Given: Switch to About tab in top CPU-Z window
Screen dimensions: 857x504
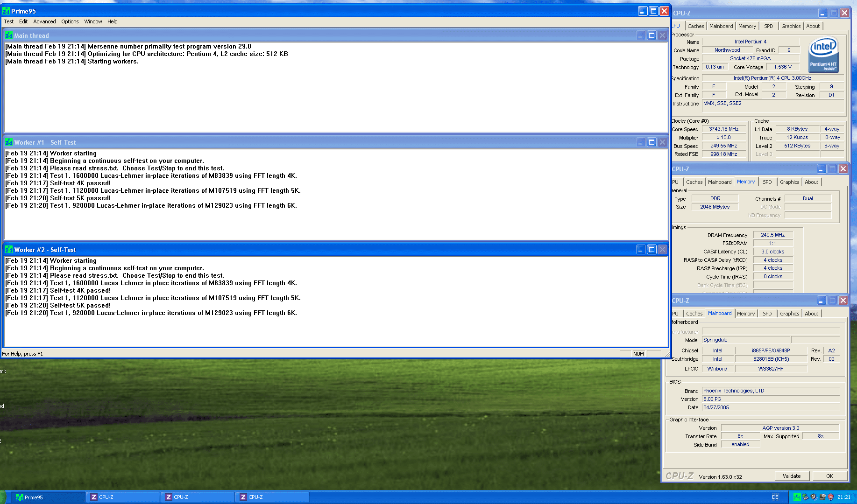Looking at the screenshot, I should click(813, 26).
